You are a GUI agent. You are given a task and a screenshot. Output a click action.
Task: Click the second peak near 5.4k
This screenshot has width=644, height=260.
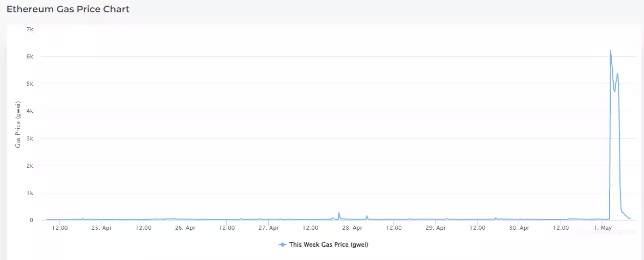[617, 73]
